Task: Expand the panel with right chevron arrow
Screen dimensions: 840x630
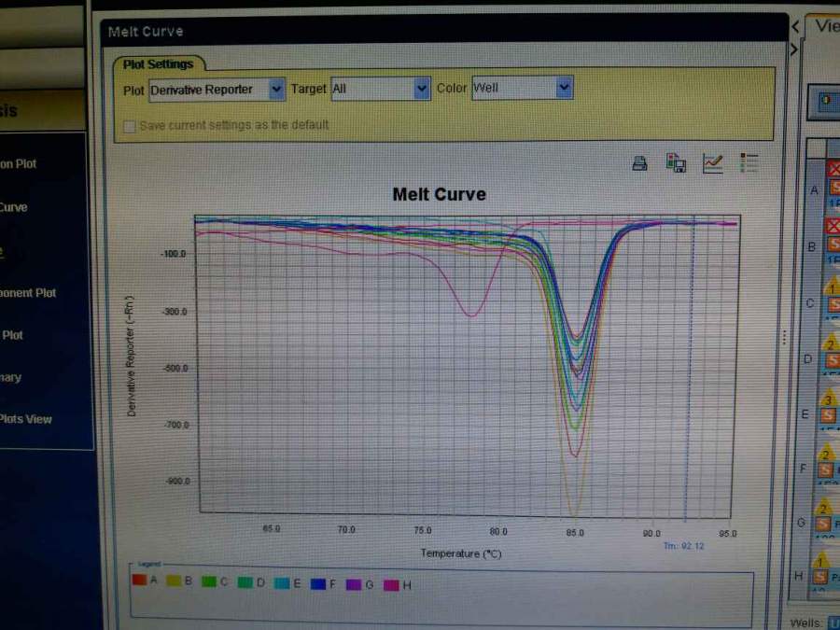Action: pyautogui.click(x=794, y=49)
